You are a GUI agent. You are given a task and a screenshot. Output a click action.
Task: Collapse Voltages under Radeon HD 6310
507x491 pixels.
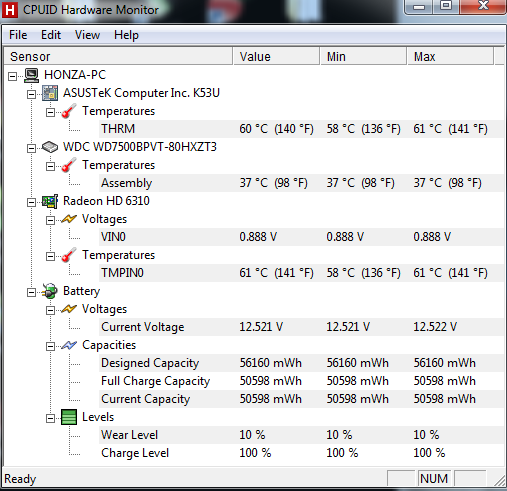pos(50,220)
